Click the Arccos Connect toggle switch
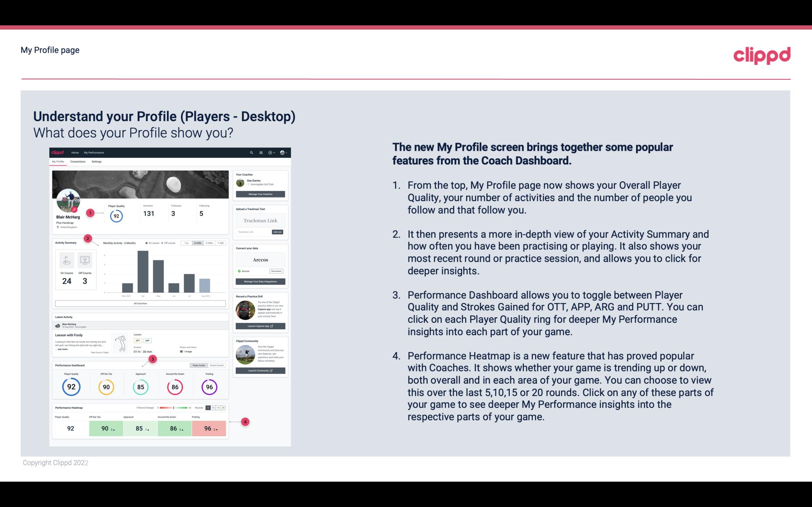The height and width of the screenshot is (507, 812). [x=239, y=271]
